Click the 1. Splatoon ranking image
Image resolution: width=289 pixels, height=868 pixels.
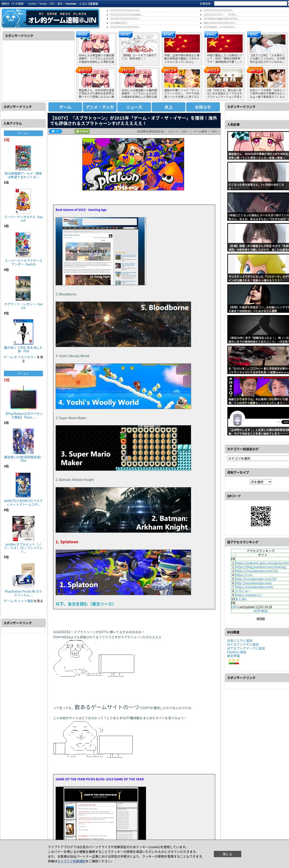click(x=123, y=572)
